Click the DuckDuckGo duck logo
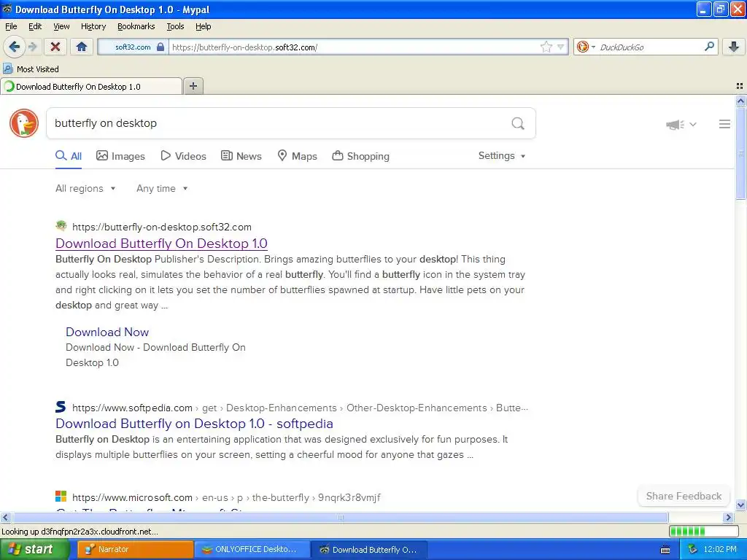Screen dimensions: 747x560 coord(24,122)
